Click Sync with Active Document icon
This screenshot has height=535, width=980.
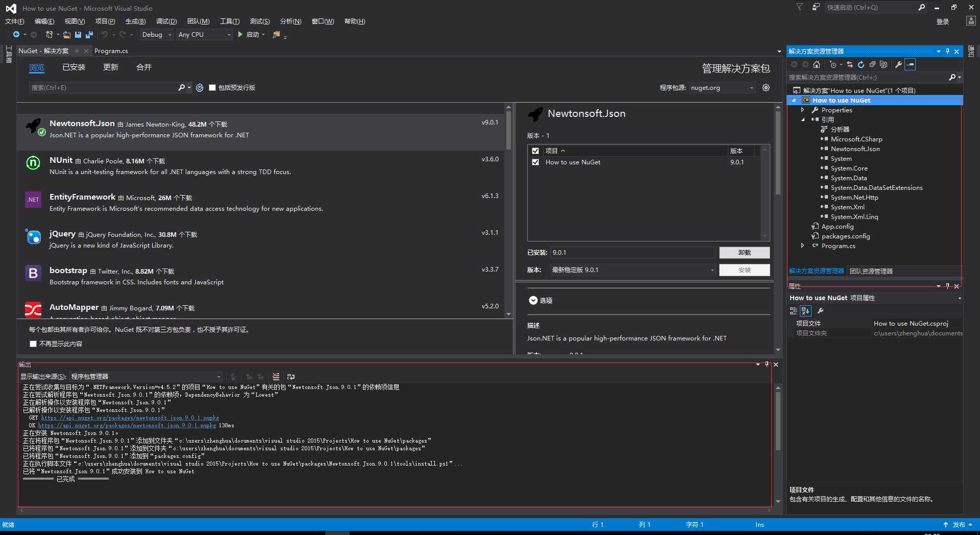[x=850, y=64]
